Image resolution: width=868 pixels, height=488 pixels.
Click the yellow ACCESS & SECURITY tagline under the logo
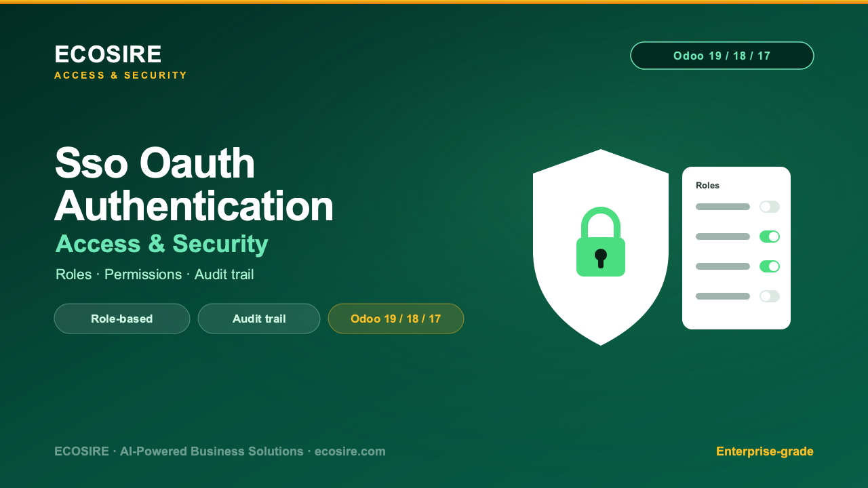121,75
